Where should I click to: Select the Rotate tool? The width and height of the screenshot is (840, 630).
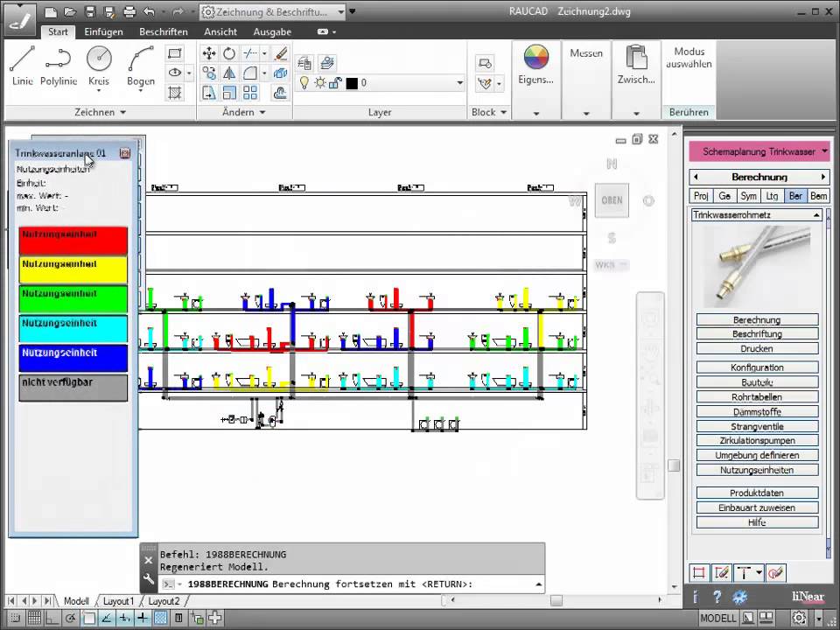229,53
